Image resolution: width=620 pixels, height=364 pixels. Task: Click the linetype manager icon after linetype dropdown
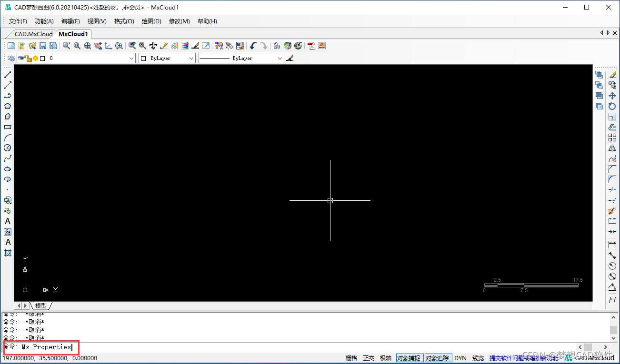click(x=290, y=58)
